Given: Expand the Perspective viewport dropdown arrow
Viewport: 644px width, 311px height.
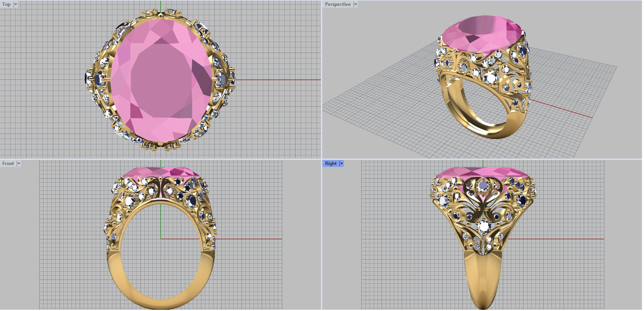Looking at the screenshot, I should [355, 4].
